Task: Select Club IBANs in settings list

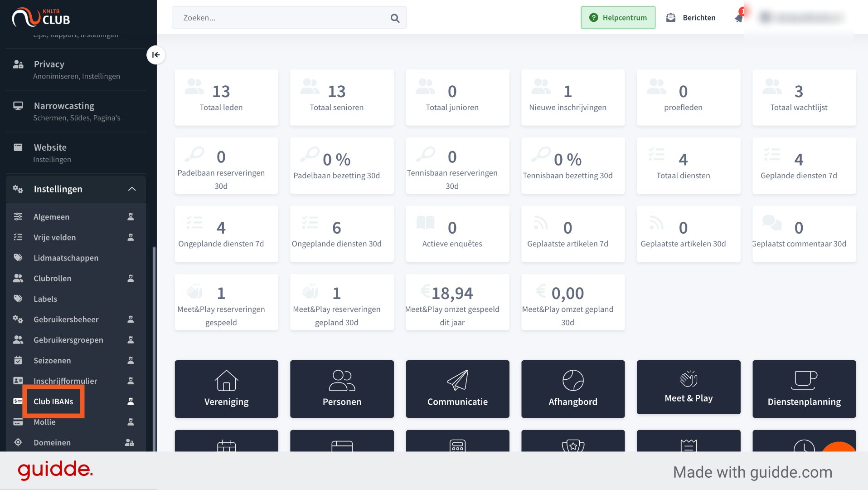Action: [x=53, y=402]
